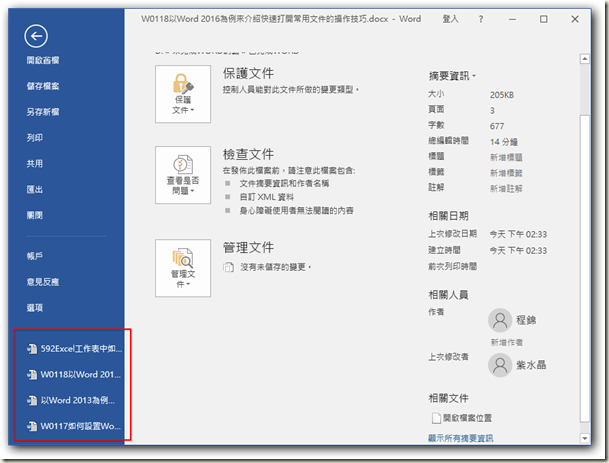Click the 大小 value 205KB
This screenshot has width=609, height=463.
pyautogui.click(x=502, y=95)
